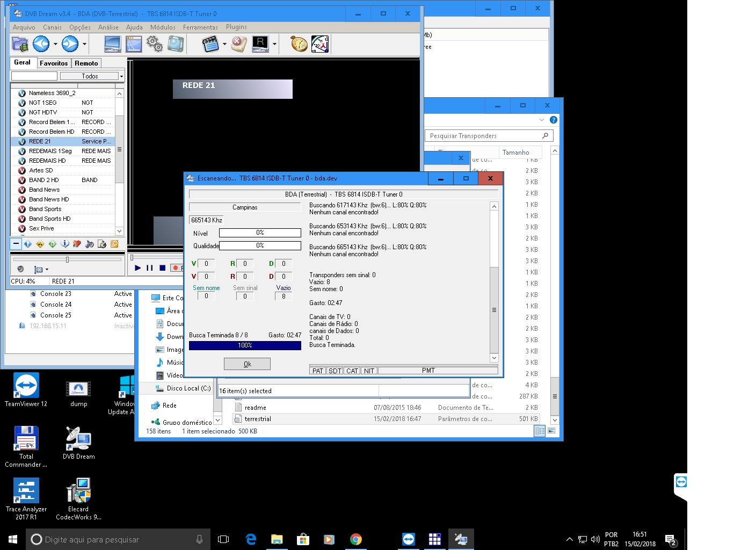Click the help question mark in Transponders window
Viewport: 756px width, 550px height.
[x=554, y=120]
